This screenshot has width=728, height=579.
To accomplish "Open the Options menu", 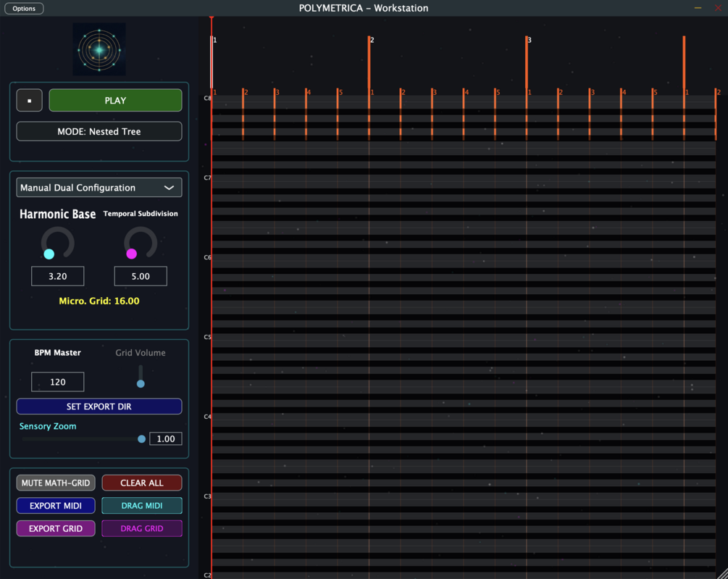I will click(24, 9).
